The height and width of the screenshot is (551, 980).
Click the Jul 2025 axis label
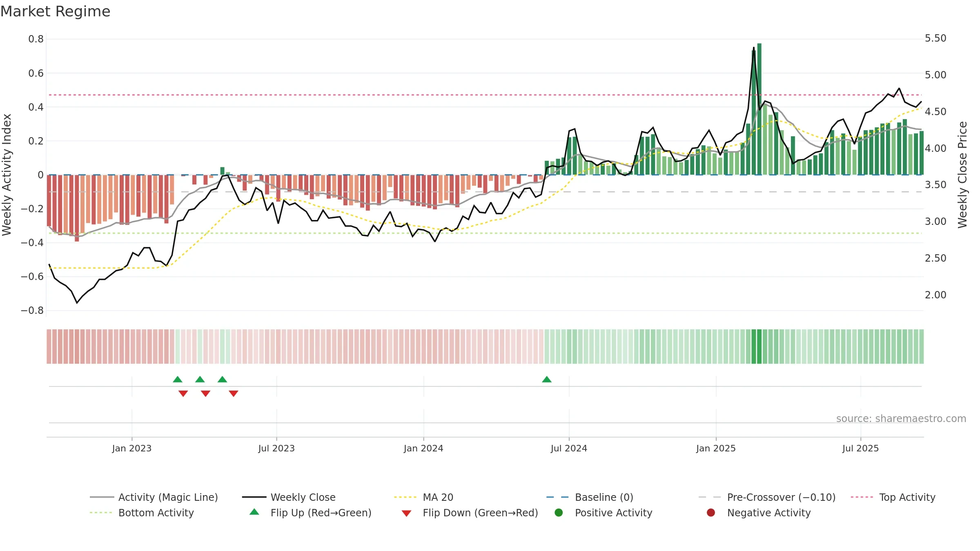coord(860,448)
